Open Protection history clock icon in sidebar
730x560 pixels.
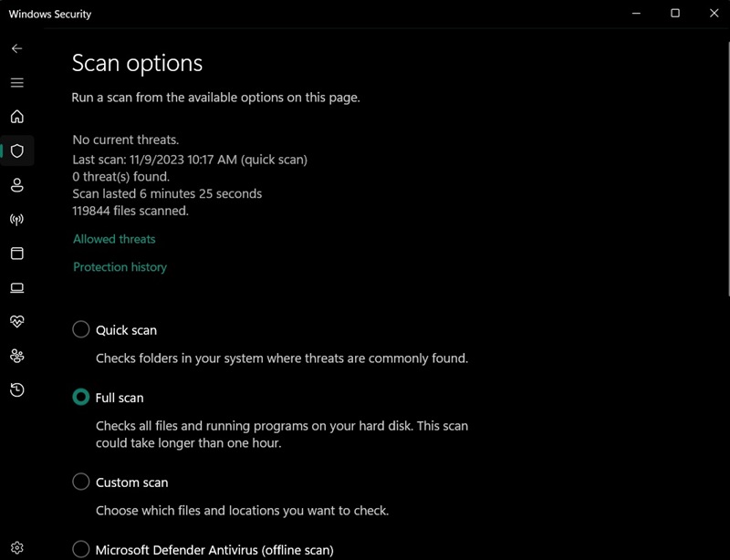tap(16, 388)
